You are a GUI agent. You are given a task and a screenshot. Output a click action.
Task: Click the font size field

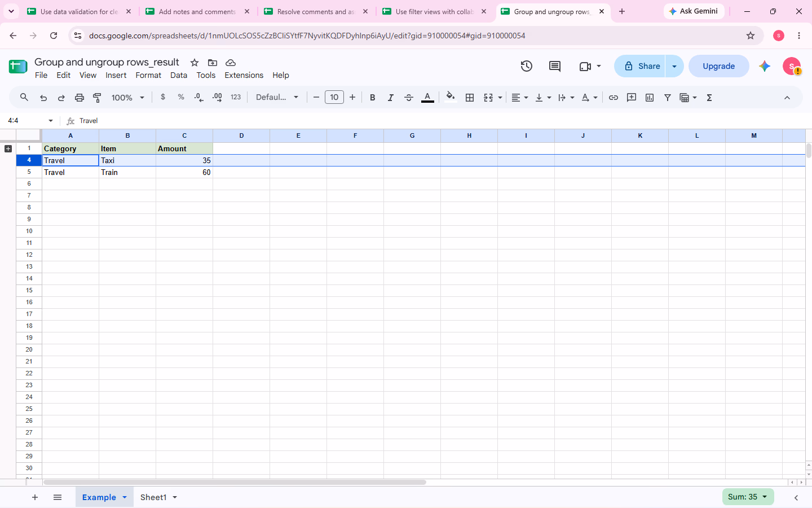pos(334,97)
